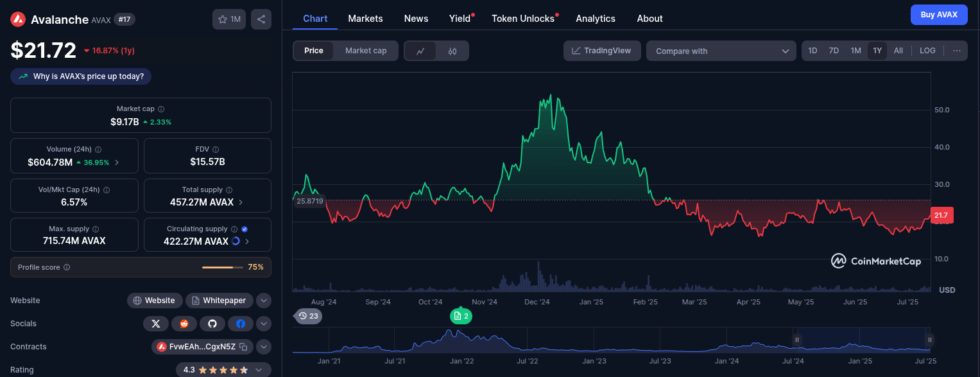This screenshot has width=980, height=377.
Task: Click left handle of range selector
Action: (x=796, y=340)
